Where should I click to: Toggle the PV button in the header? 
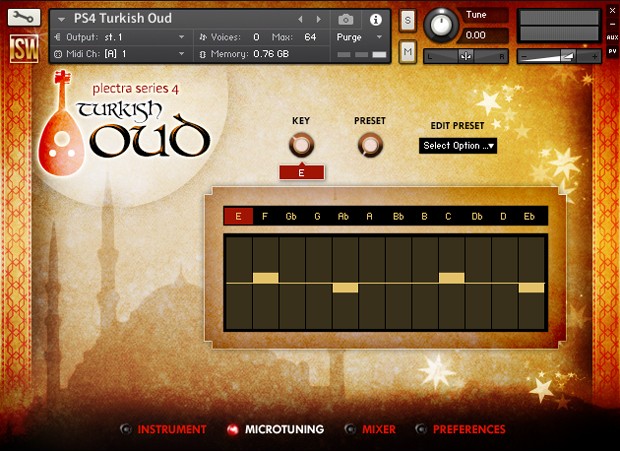[612, 51]
